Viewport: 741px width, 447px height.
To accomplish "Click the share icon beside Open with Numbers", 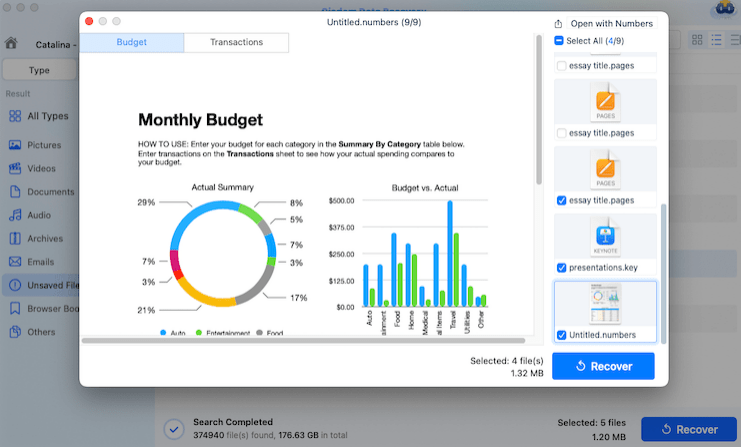I will [x=558, y=23].
